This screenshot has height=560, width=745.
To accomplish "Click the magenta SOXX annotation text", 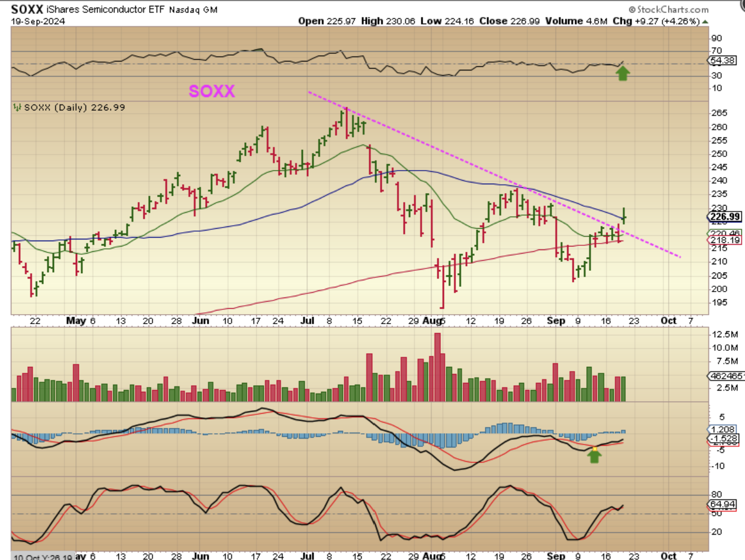I will click(x=212, y=91).
